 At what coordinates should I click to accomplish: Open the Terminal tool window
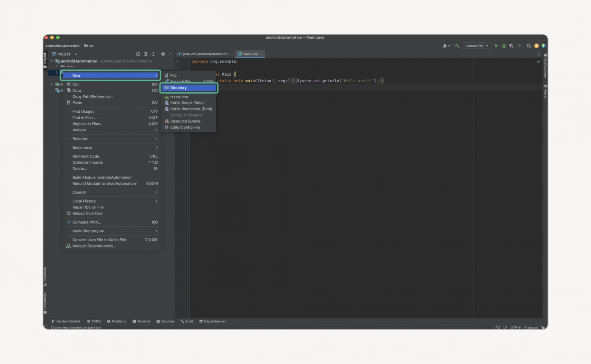click(141, 321)
